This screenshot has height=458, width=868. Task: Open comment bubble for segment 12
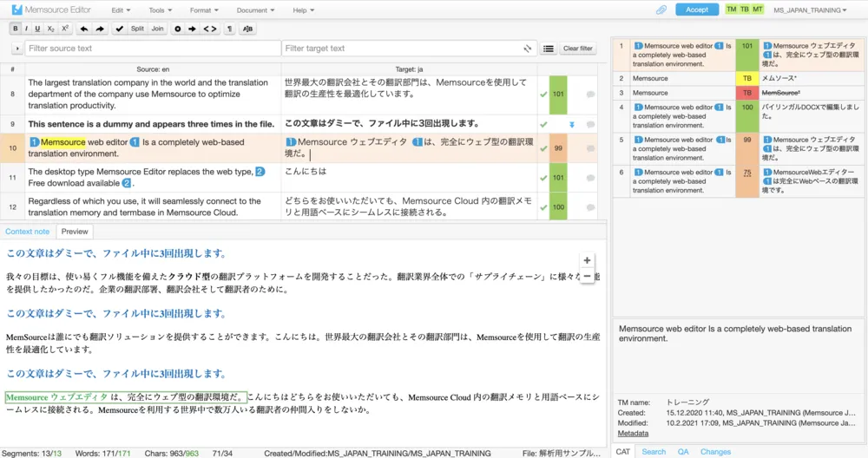590,207
